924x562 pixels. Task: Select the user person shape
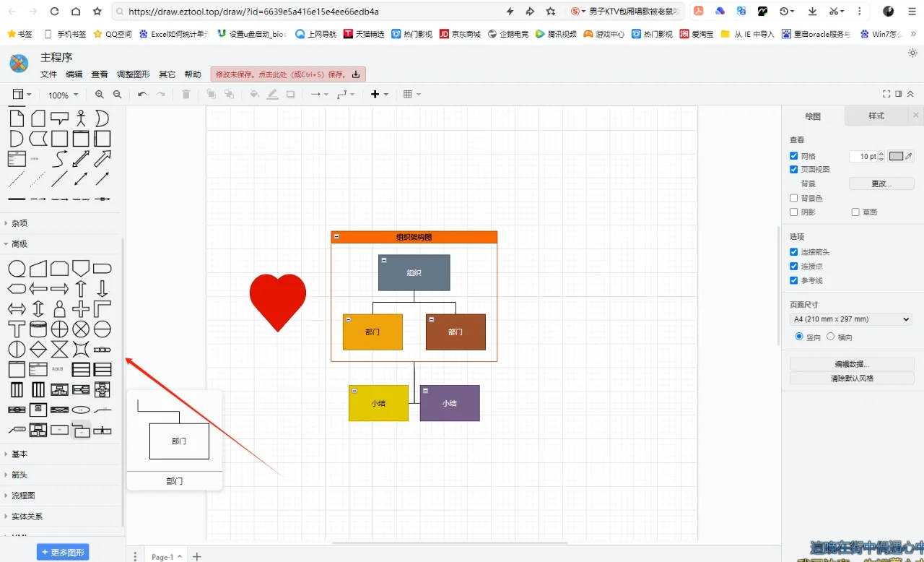[59, 309]
